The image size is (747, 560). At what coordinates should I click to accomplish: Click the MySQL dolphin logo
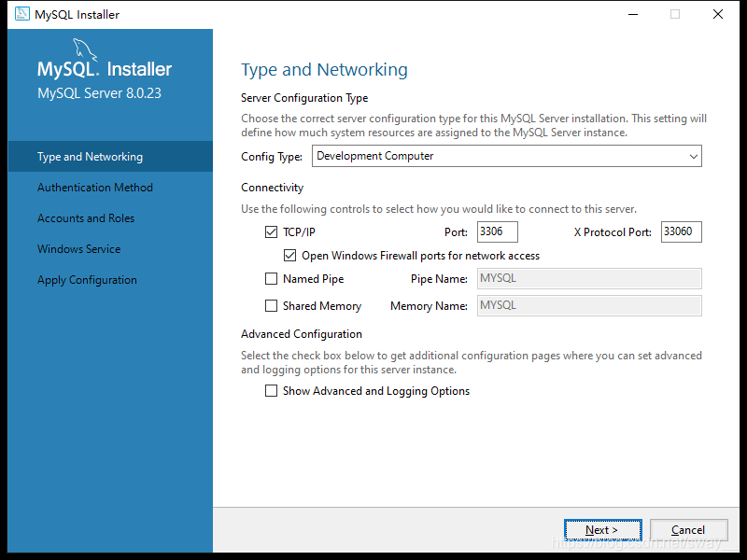[x=85, y=50]
